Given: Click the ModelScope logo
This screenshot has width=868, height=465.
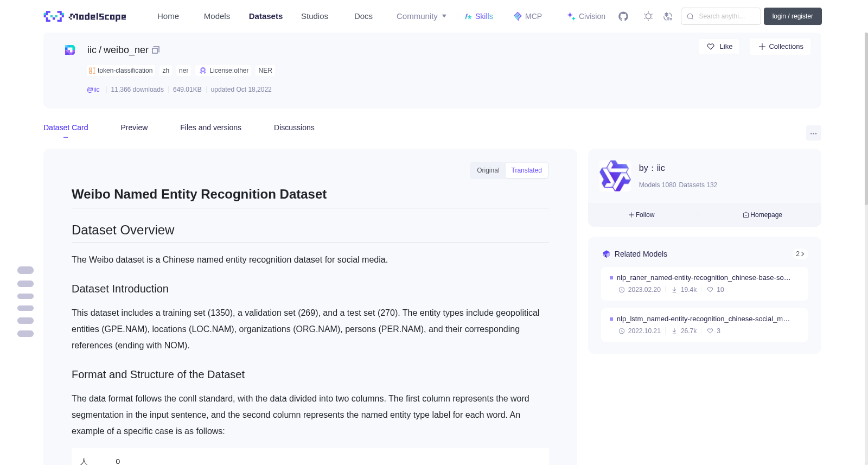Looking at the screenshot, I should tap(85, 16).
